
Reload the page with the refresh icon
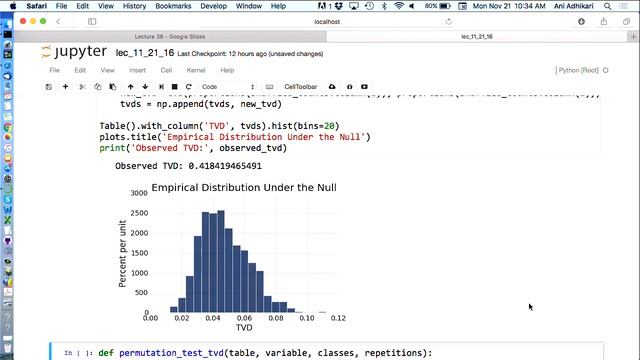tap(449, 22)
